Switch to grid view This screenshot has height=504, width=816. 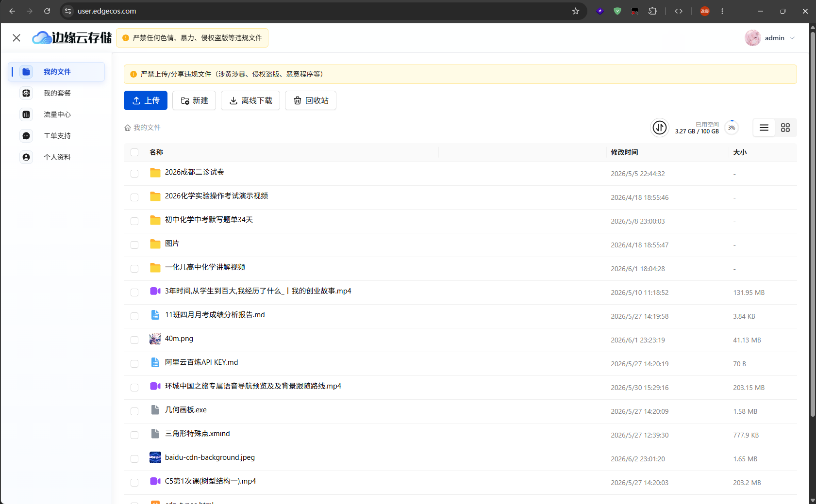785,128
